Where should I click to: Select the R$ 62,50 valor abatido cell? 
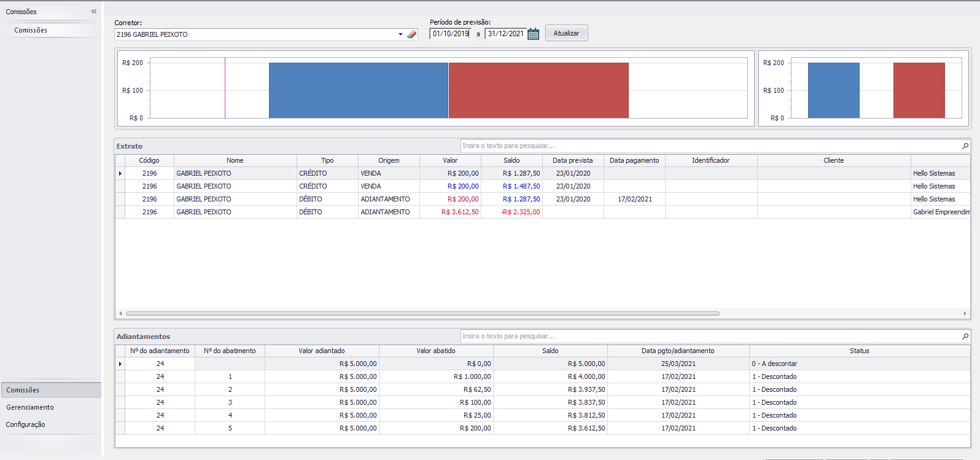click(x=436, y=389)
